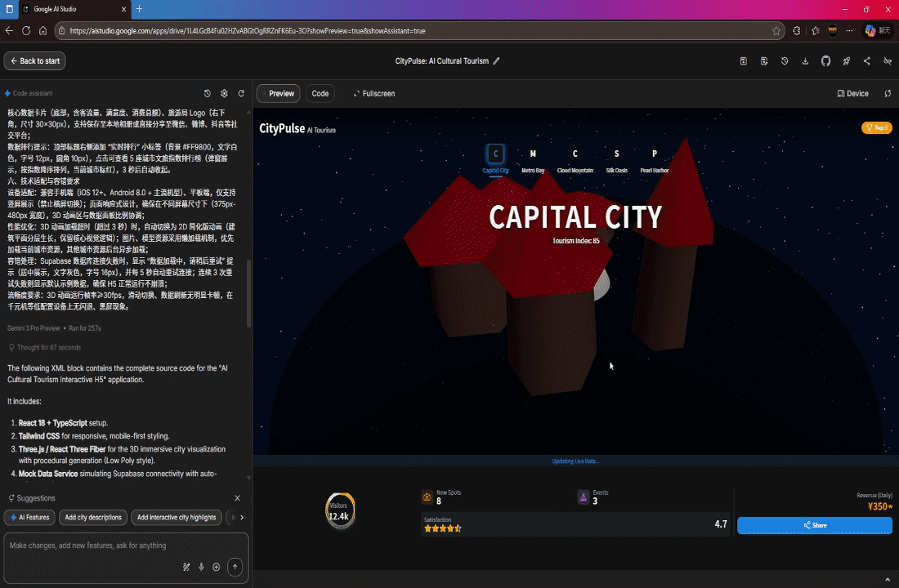Click pencil icon beside CityPulse app title
The width and height of the screenshot is (899, 588).
click(497, 60)
